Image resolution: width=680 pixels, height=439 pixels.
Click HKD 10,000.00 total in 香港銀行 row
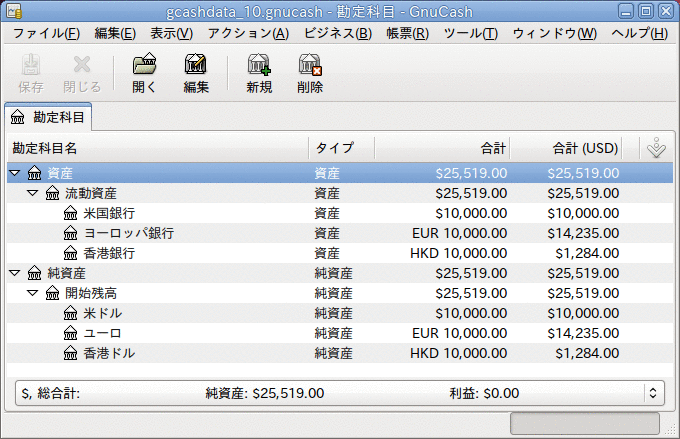pos(458,253)
